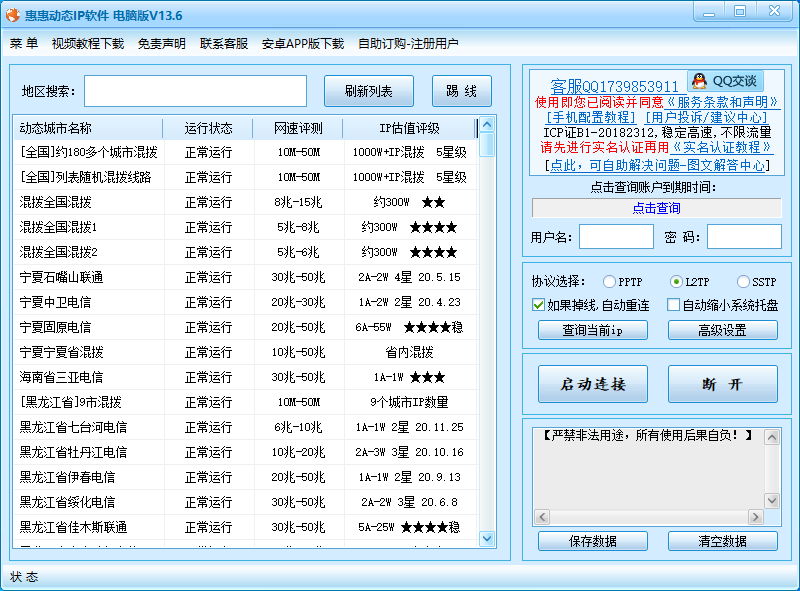The image size is (800, 591).
Task: Sort by IP估值评级 column header
Action: [x=409, y=128]
